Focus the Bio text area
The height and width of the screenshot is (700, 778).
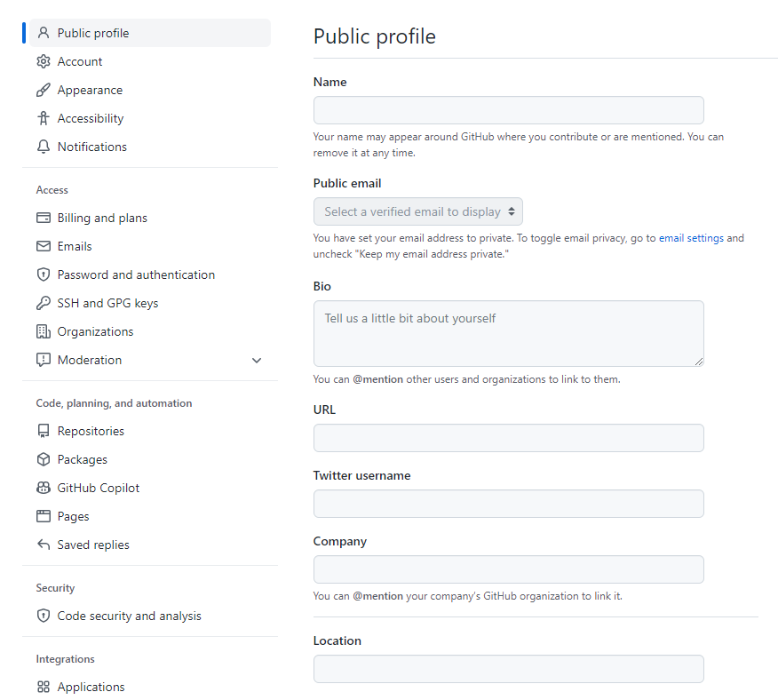coord(508,333)
